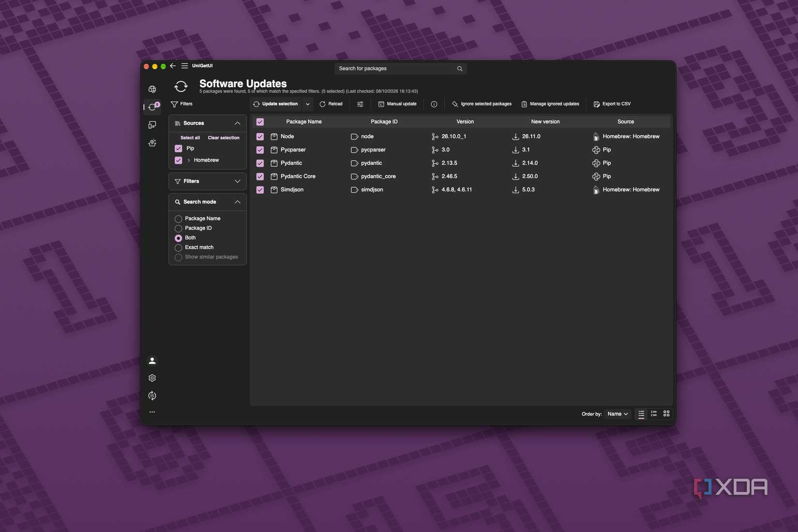Toggle the hamburger navigation menu icon
The image size is (798, 532).
[x=185, y=66]
